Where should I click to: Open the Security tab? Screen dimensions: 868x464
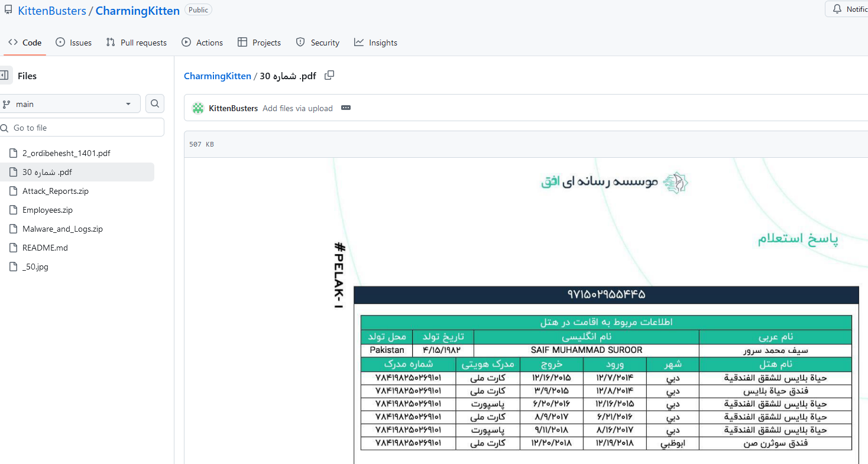[x=318, y=43]
